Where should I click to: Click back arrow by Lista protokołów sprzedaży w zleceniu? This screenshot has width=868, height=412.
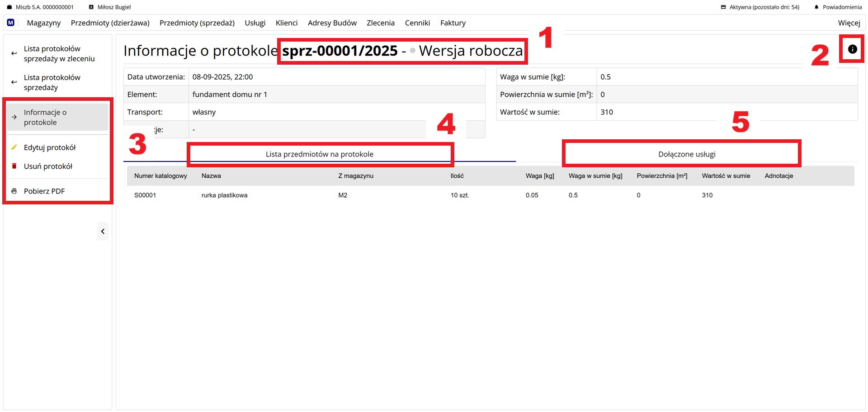click(14, 53)
